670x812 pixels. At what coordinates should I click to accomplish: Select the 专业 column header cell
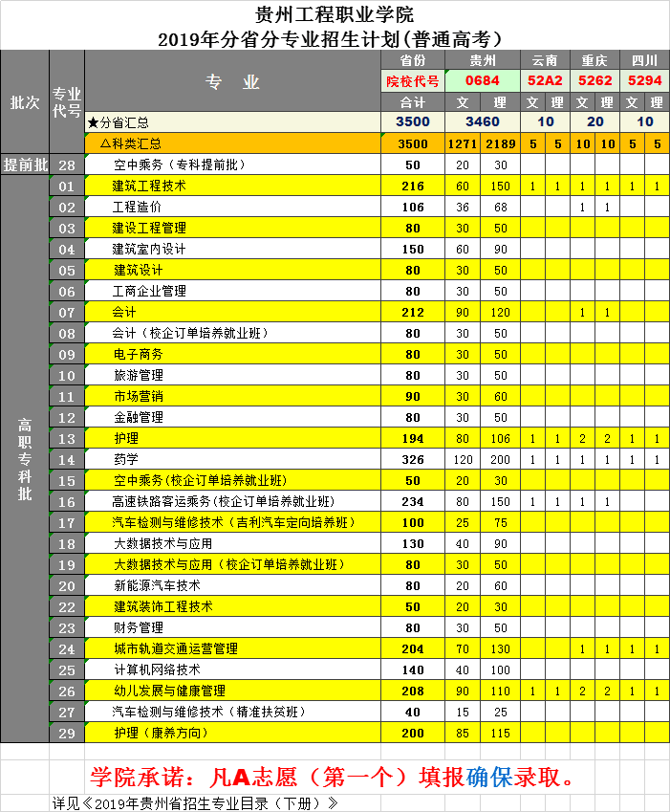[232, 82]
